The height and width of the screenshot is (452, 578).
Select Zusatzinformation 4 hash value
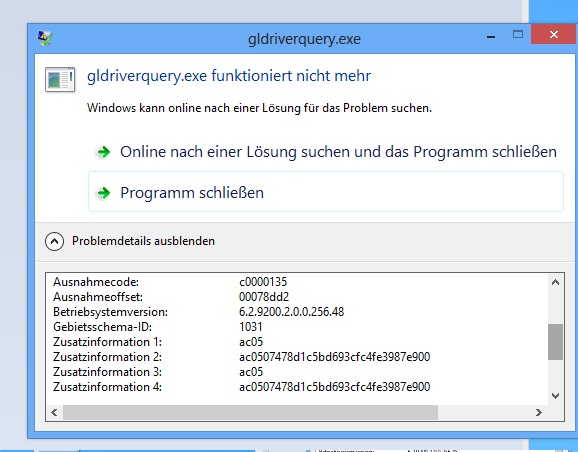coord(334,387)
